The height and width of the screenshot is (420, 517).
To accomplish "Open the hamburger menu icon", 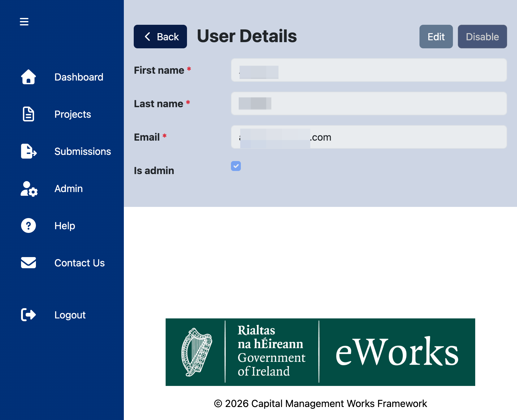I will (24, 22).
